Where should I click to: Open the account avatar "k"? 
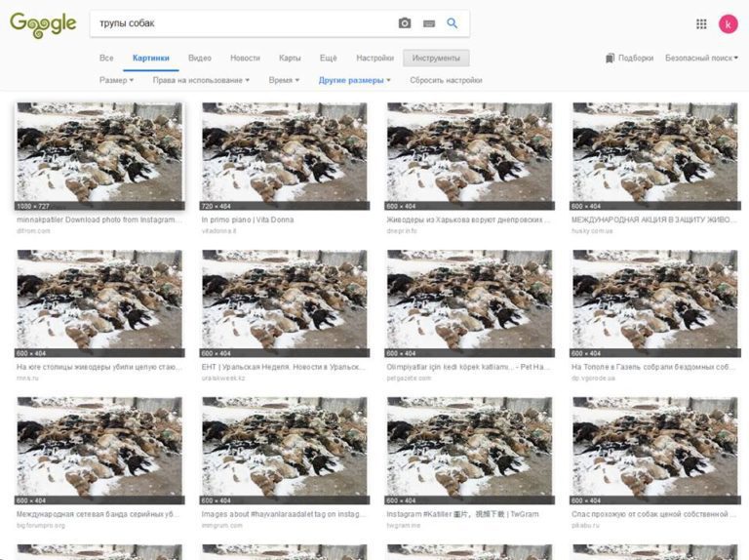(x=728, y=23)
